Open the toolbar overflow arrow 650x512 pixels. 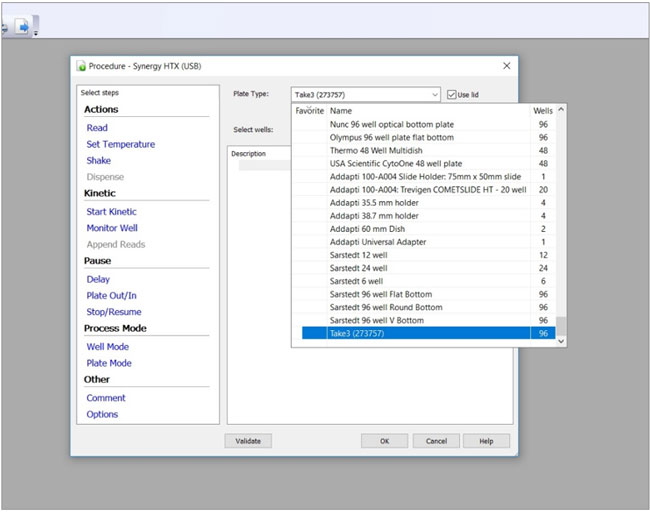tap(37, 33)
